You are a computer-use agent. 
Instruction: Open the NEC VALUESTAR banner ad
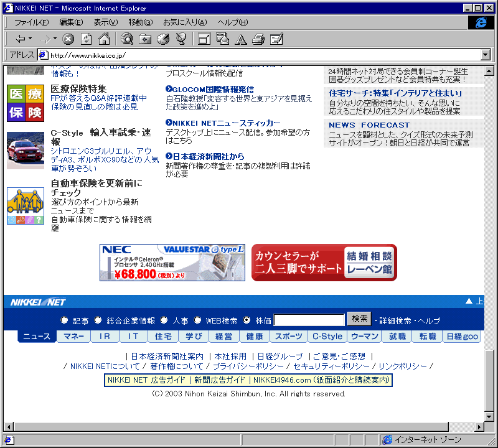click(172, 263)
